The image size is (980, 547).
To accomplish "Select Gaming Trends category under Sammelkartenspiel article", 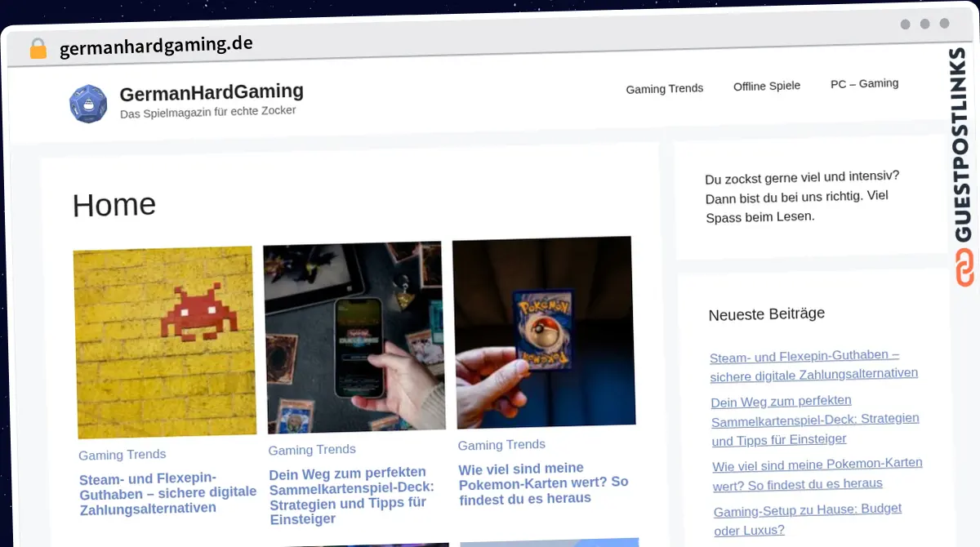I will (312, 449).
